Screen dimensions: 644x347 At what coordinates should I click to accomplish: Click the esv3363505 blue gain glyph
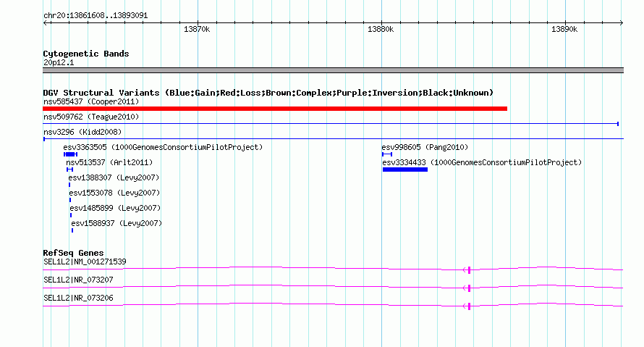[71, 154]
